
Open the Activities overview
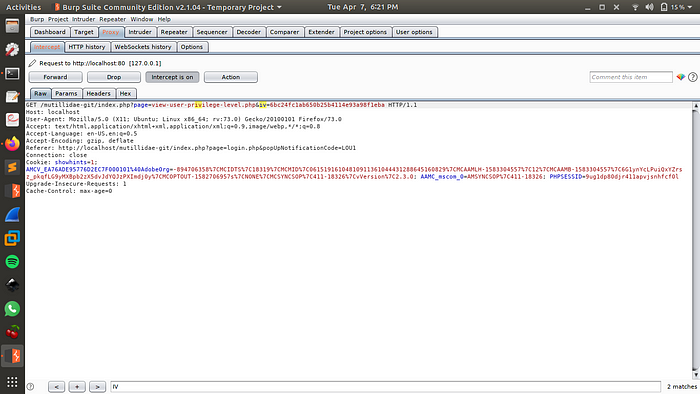(x=23, y=7)
